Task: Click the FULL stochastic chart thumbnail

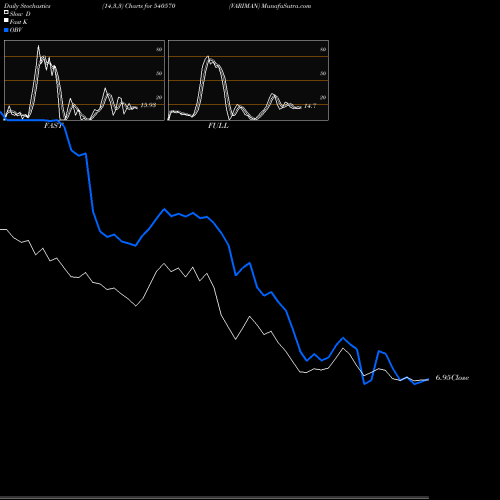Action: (248, 80)
